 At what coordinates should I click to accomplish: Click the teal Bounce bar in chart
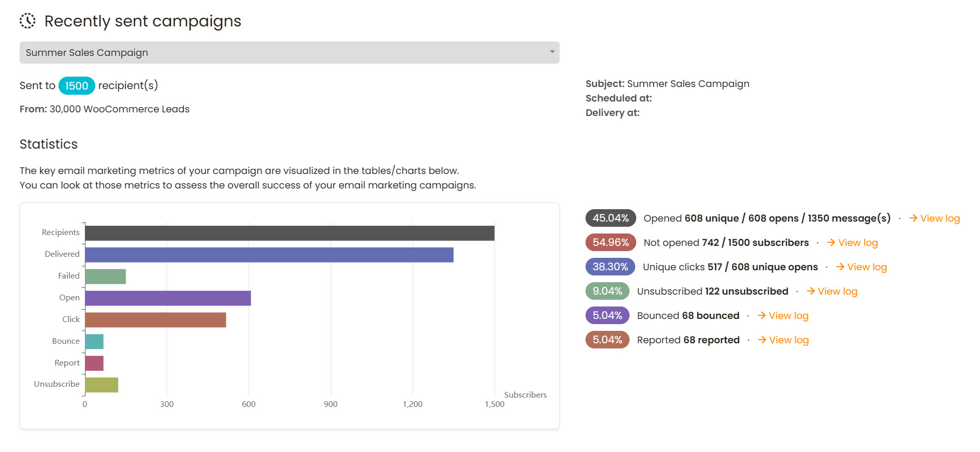tap(94, 342)
